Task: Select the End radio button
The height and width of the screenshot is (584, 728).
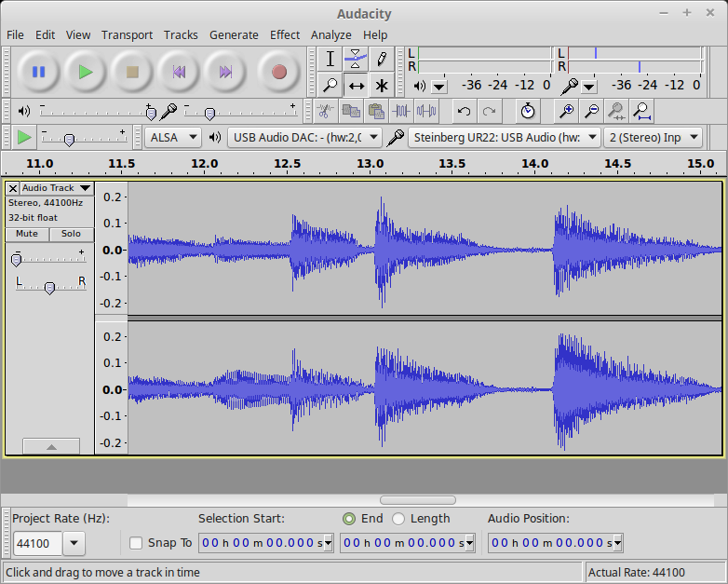Action: [349, 519]
